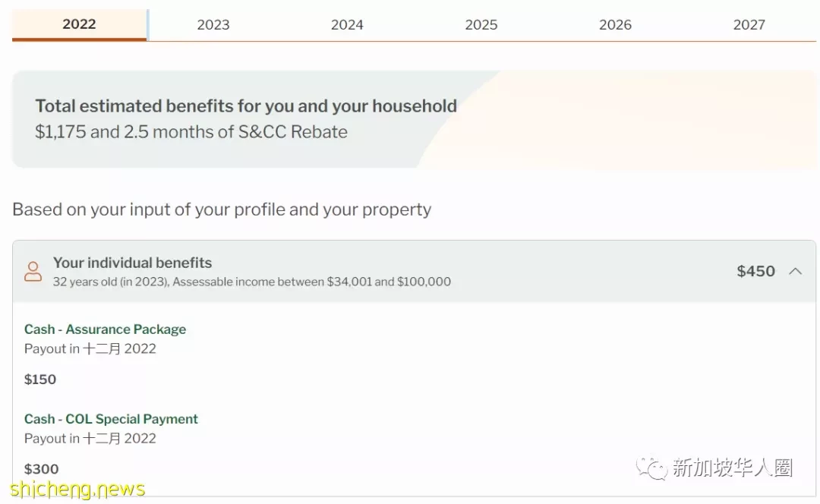Click the age and assessable income description

click(x=251, y=282)
